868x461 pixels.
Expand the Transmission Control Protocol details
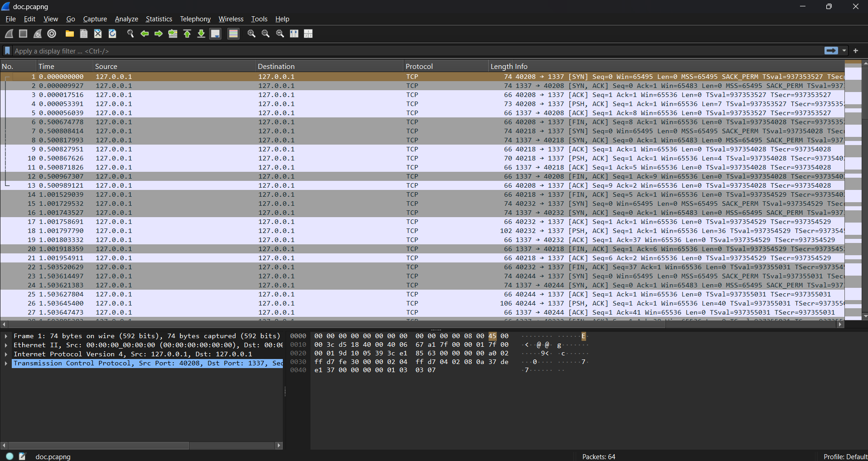[6, 363]
